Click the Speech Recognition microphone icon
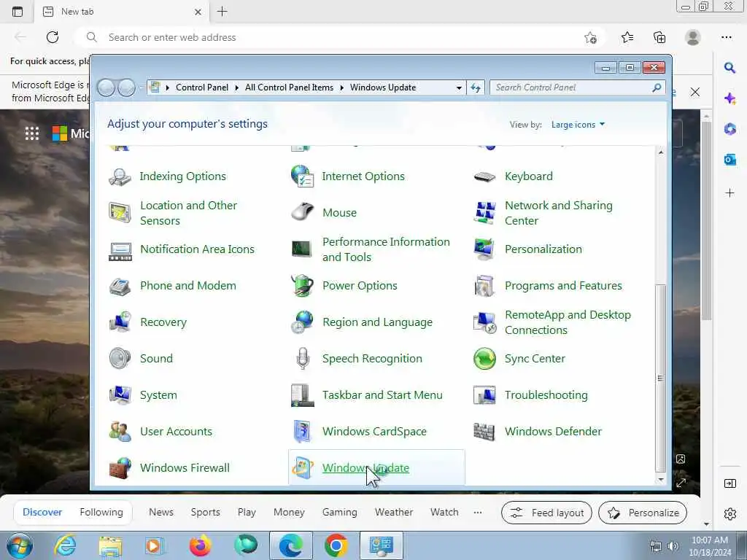The width and height of the screenshot is (747, 560). tap(303, 359)
